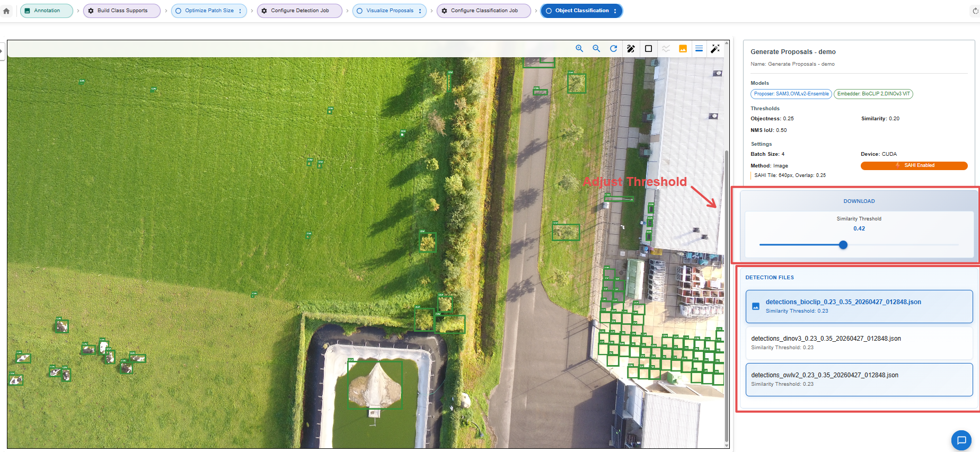Open the Optimize Patch Size step options menu
The width and height of the screenshot is (980, 452).
click(240, 11)
